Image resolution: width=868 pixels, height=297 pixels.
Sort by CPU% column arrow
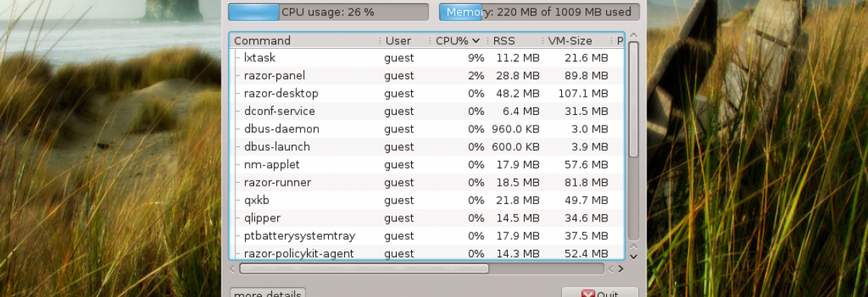click(x=476, y=41)
